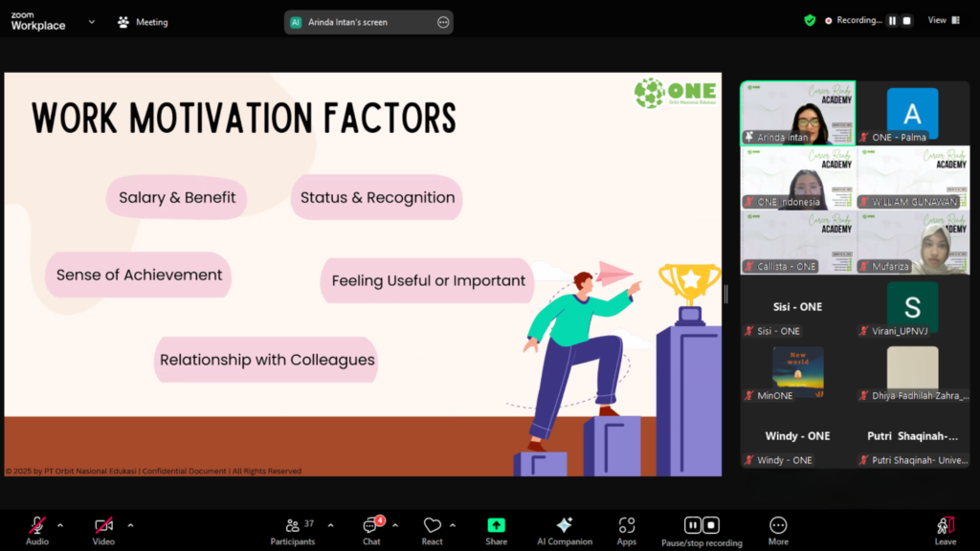980x551 pixels.
Task: Expand reactions options arrow
Action: coord(453,525)
